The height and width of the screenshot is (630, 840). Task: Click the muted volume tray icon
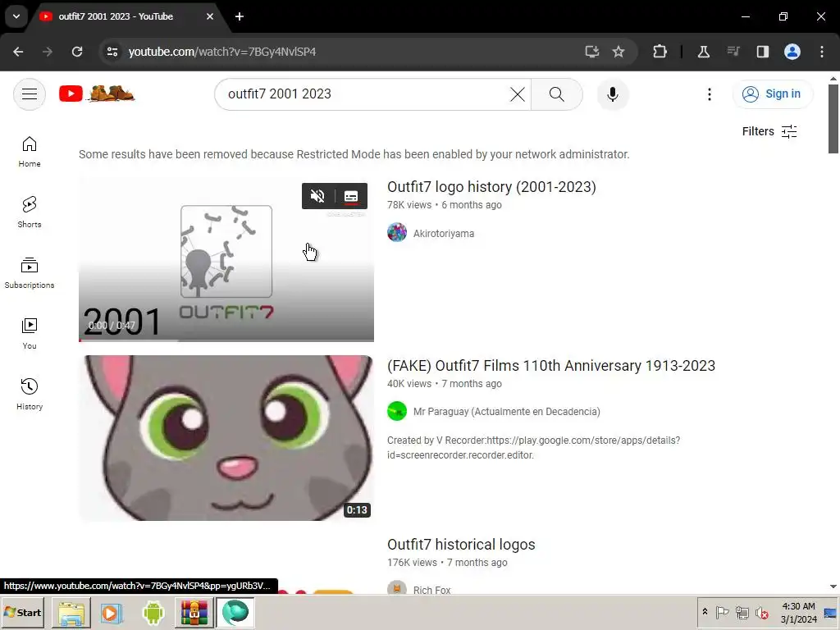tap(761, 612)
